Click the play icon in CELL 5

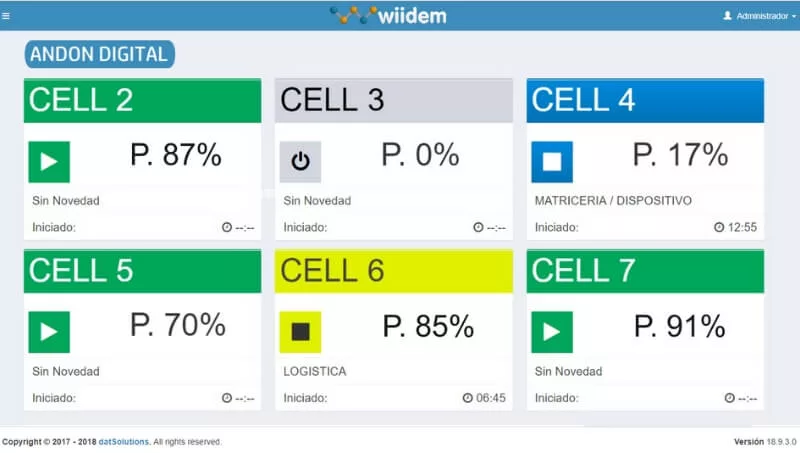click(x=48, y=331)
